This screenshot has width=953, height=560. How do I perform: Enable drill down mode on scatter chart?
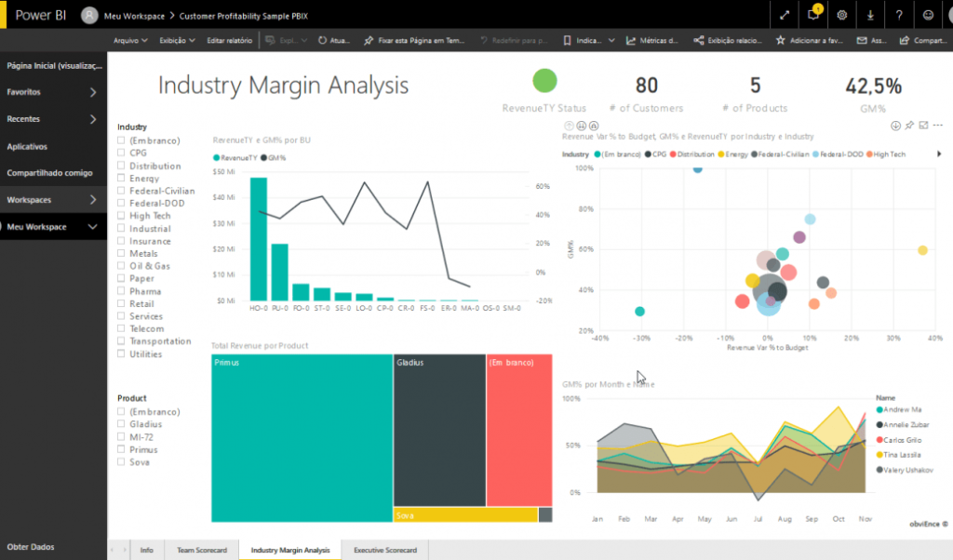pos(895,126)
